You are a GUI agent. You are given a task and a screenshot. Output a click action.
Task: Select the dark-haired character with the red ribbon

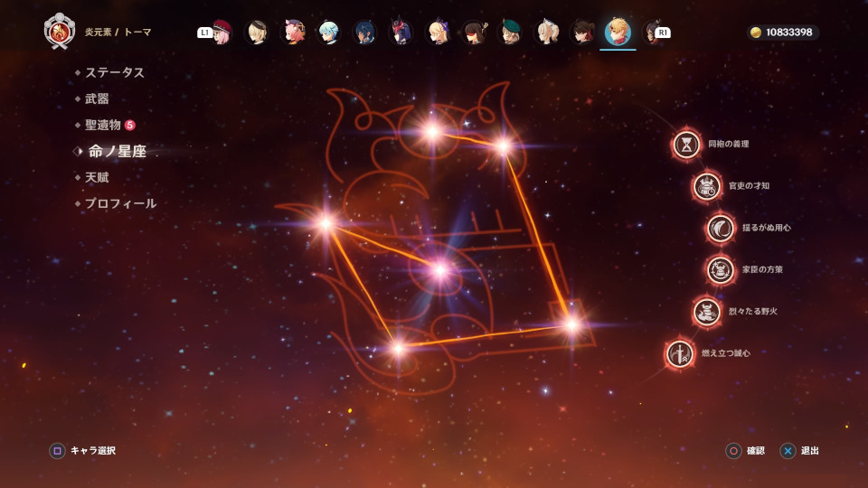[582, 33]
